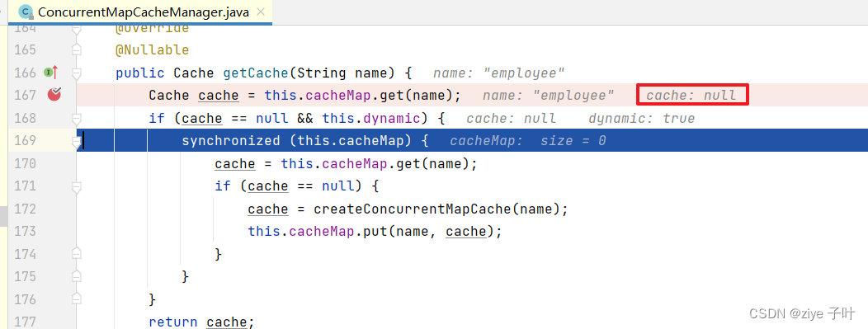Viewport: 868px width, 329px height.
Task: Click the fold end marker on line 174
Action: 77,253
